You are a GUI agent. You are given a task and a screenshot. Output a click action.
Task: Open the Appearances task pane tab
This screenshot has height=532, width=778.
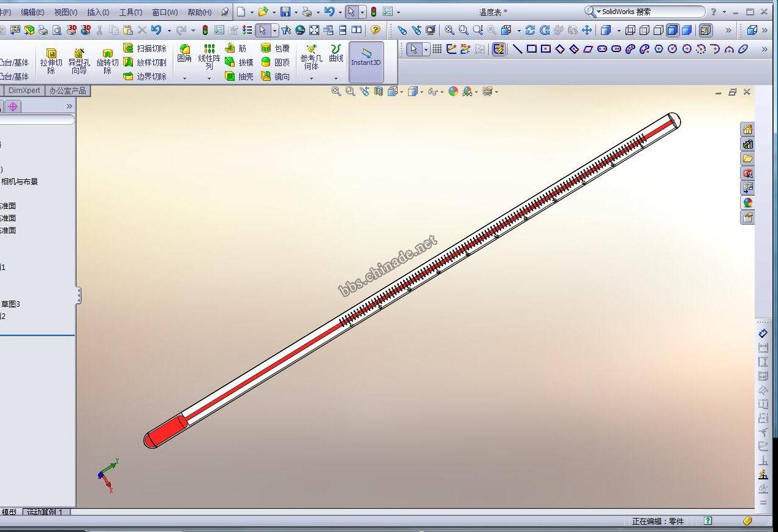[747, 203]
